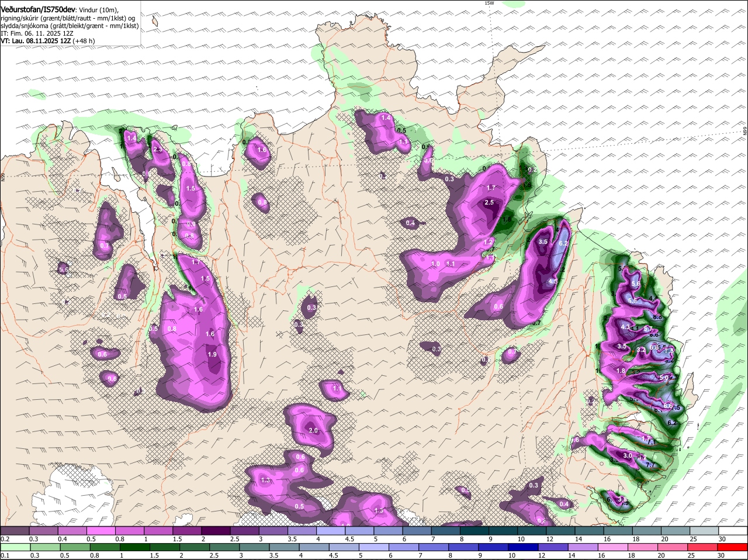Viewport: 748px width, 560px height.
Task: Click the 15W longitude label
Action: [489, 3]
